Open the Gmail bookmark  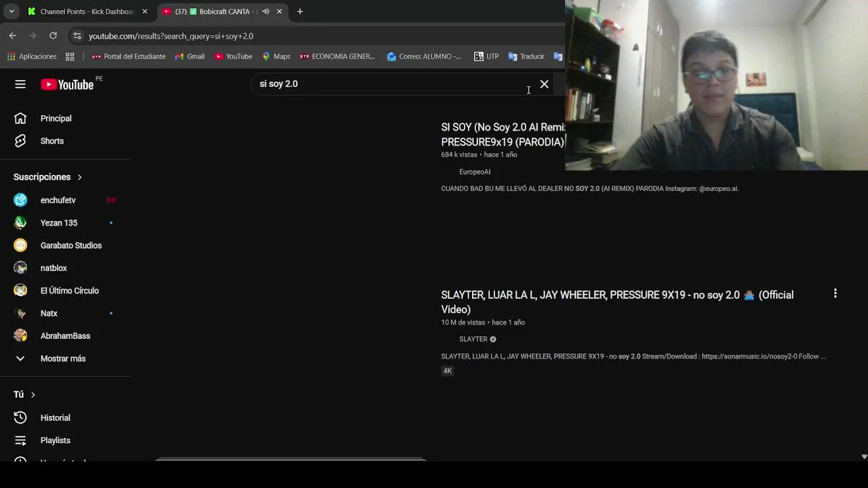coord(190,56)
